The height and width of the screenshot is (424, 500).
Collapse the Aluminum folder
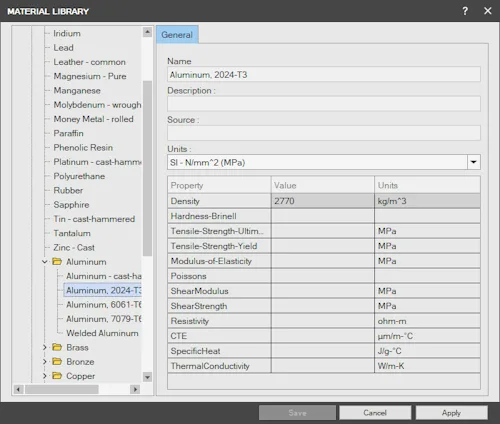click(45, 262)
